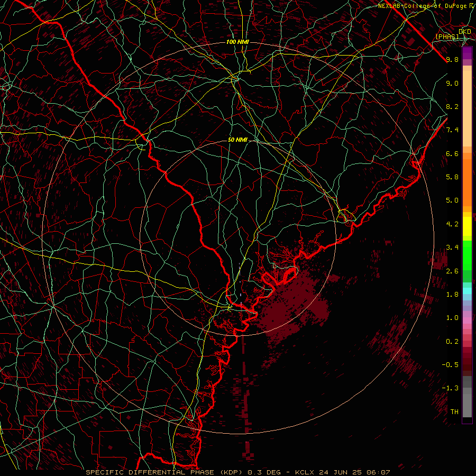The image size is (476, 476).
Task: Click the 3.4 scale value
Action: [x=452, y=248]
